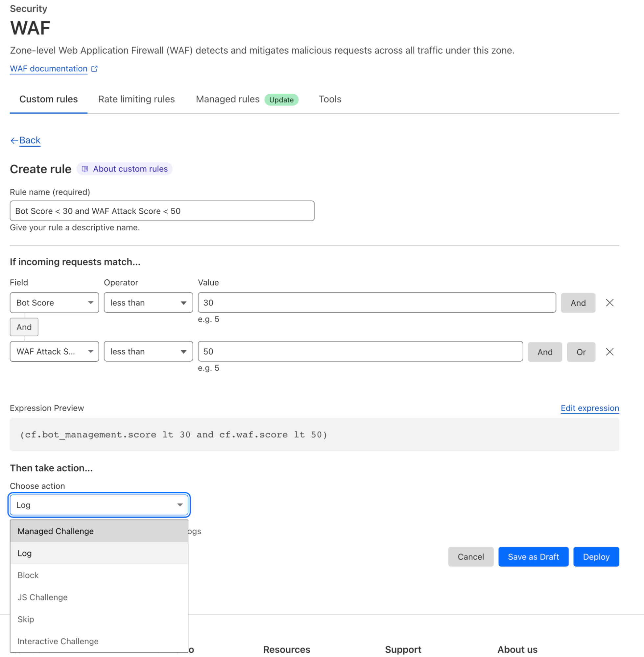This screenshot has width=644, height=657.
Task: Deploy the custom rule
Action: point(596,556)
